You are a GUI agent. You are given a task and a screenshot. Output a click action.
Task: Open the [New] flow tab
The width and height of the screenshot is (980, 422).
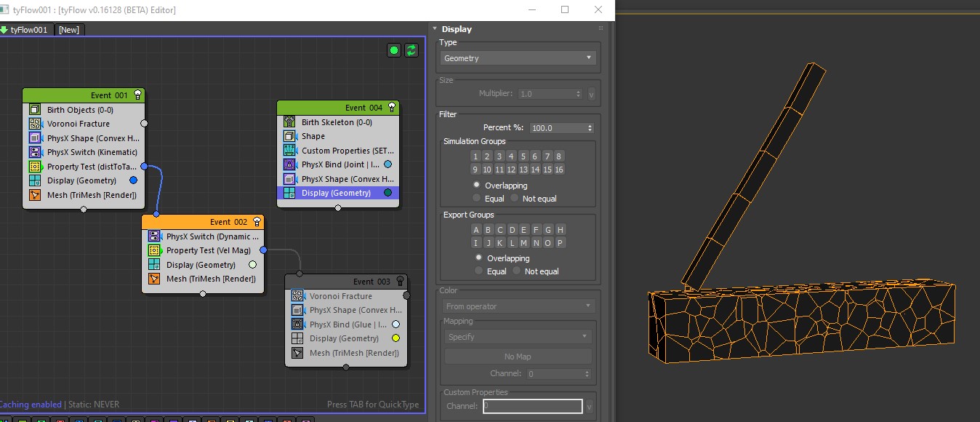(69, 30)
